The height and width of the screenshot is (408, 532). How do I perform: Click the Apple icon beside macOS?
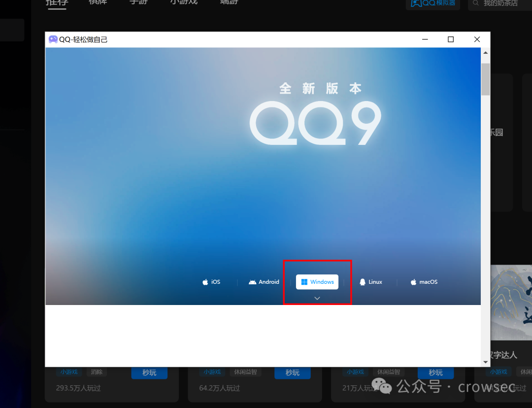[x=414, y=282]
